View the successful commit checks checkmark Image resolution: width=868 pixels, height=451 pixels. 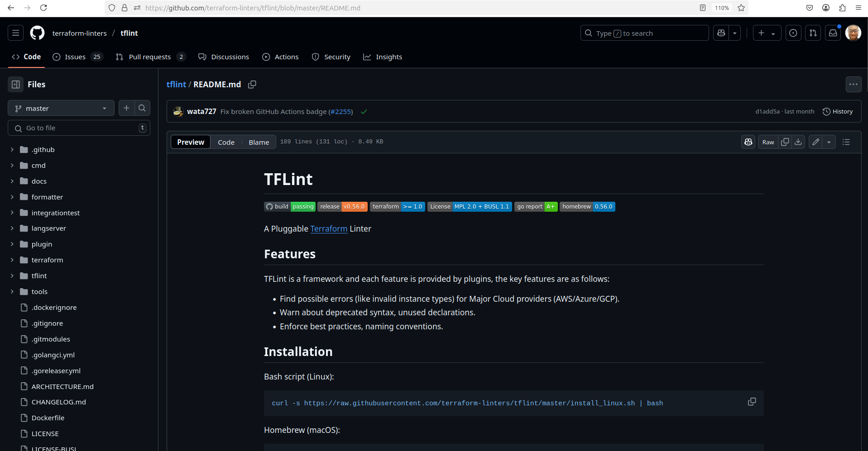coord(364,112)
